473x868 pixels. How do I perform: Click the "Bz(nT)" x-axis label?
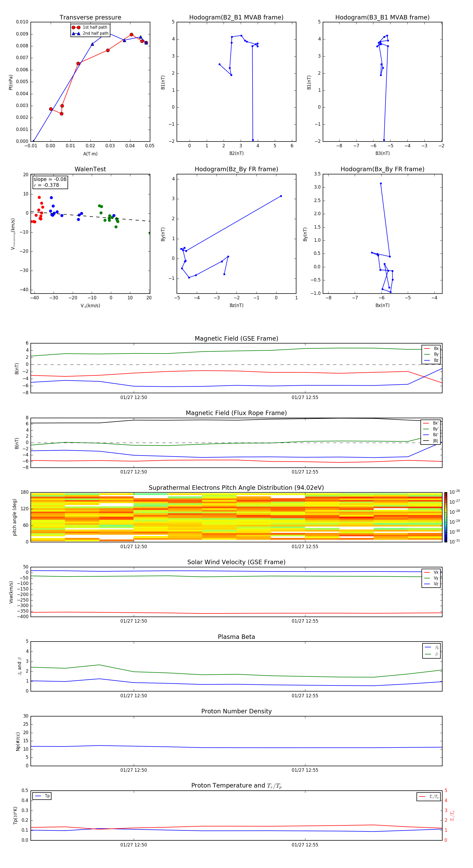(236, 305)
